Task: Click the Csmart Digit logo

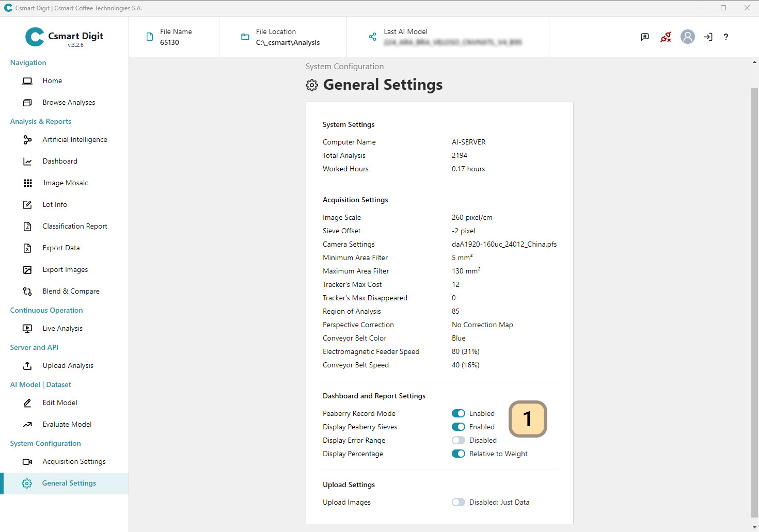Action: tap(64, 37)
